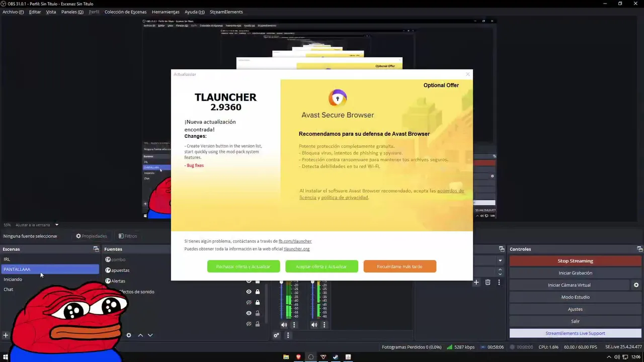Viewport: 644px width, 362px height.
Task: Click Iniciar Grabación button
Action: (x=575, y=273)
